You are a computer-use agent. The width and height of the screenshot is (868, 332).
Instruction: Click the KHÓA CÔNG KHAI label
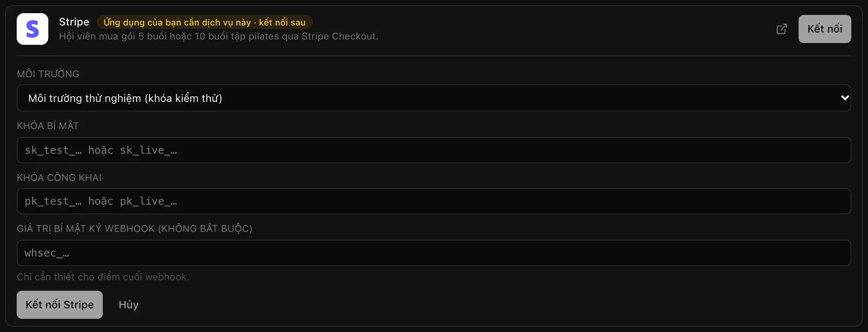59,177
